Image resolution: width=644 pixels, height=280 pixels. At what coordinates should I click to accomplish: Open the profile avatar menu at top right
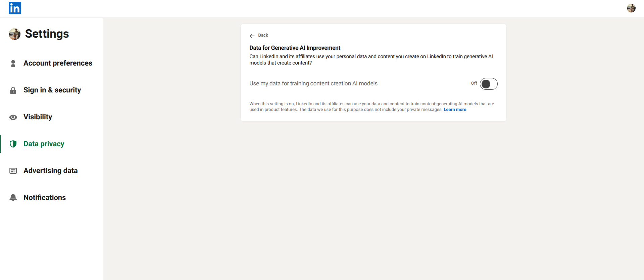tap(631, 8)
